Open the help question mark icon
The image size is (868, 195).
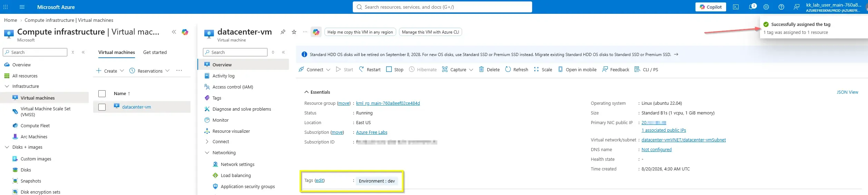[781, 7]
